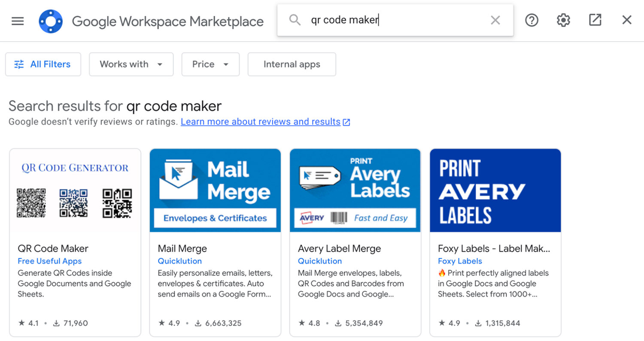The image size is (644, 341).
Task: Expand the Works with dropdown
Action: (131, 64)
